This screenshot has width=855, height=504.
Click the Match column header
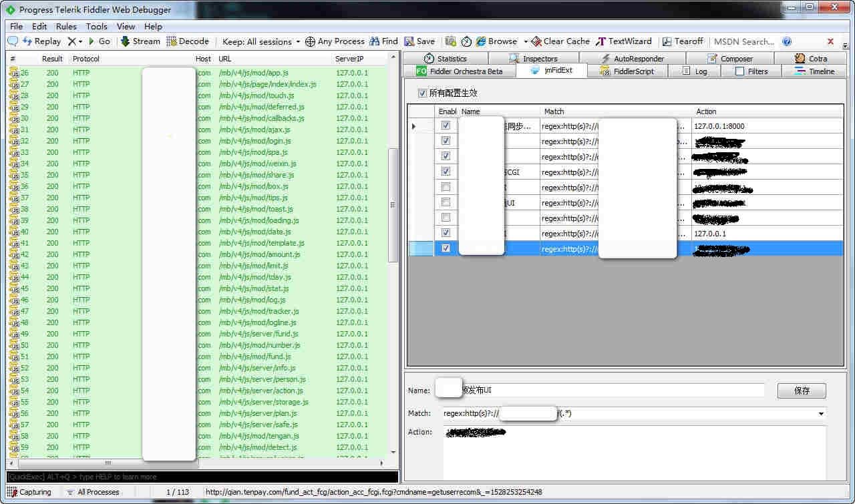tap(616, 111)
